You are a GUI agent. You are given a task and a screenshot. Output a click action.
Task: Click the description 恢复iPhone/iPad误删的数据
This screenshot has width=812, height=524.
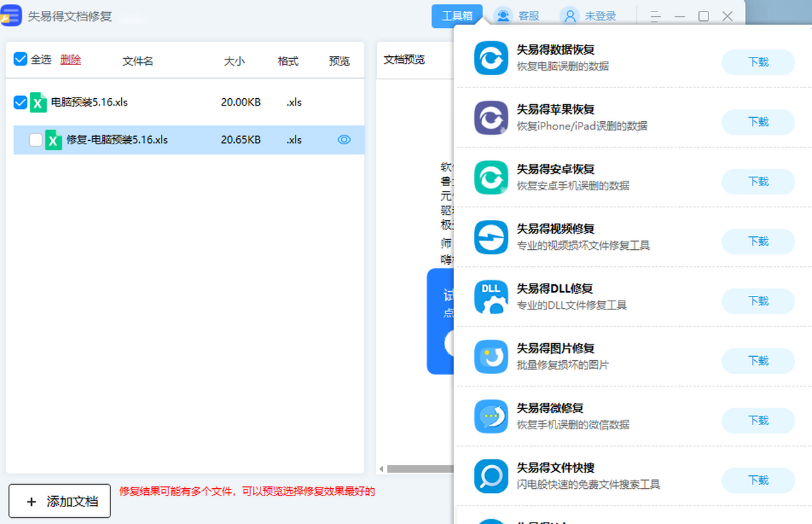(582, 126)
